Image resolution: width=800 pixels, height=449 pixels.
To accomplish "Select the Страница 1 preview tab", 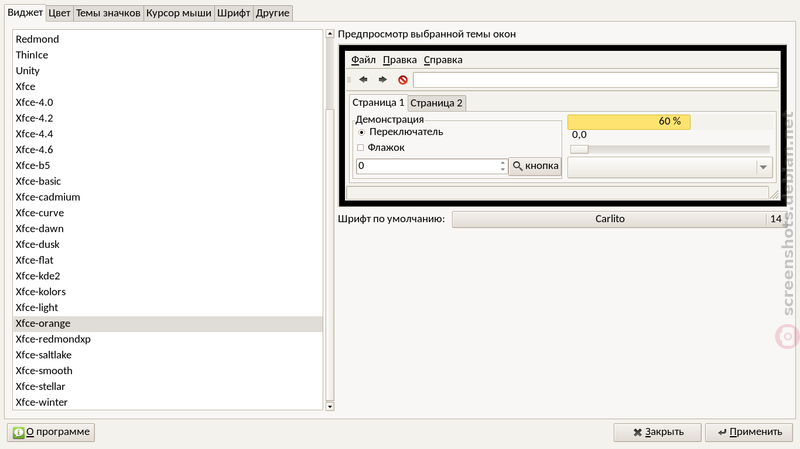I will (x=378, y=102).
